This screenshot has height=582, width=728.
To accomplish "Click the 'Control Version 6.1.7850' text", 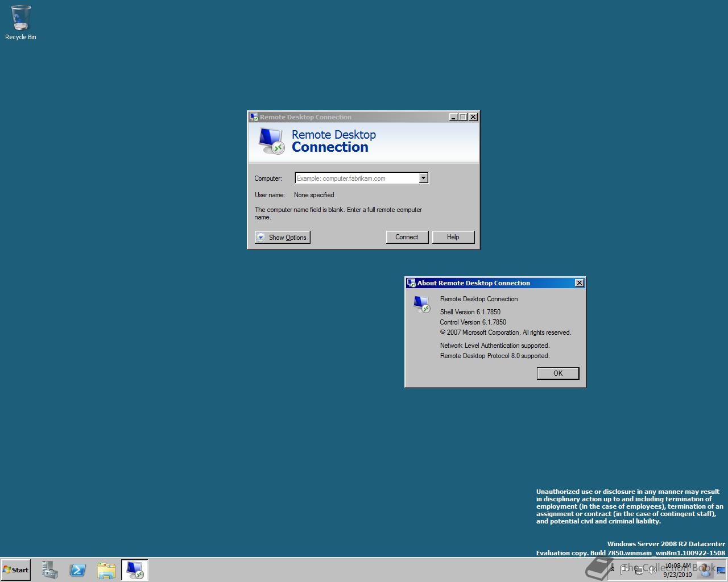I will pyautogui.click(x=473, y=322).
